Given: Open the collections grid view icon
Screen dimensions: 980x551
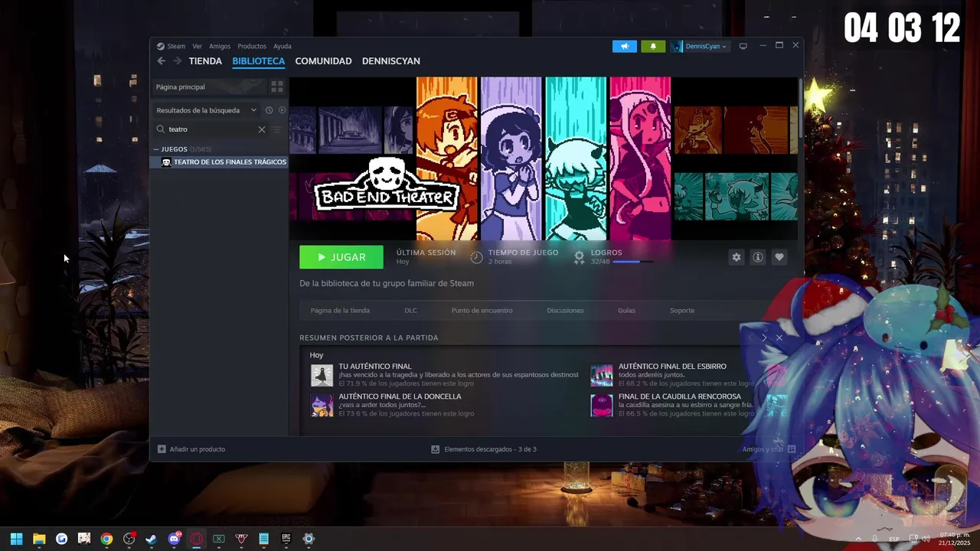Looking at the screenshot, I should (x=277, y=86).
